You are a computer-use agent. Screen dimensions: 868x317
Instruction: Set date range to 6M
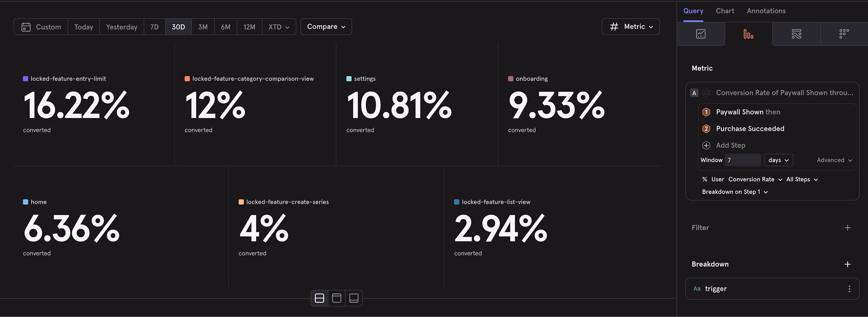(226, 27)
